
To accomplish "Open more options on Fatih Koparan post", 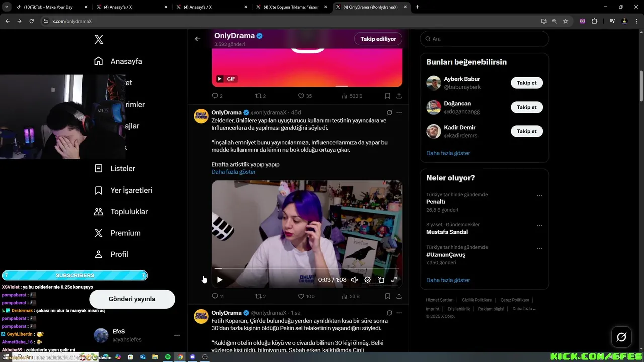I will 399,313.
